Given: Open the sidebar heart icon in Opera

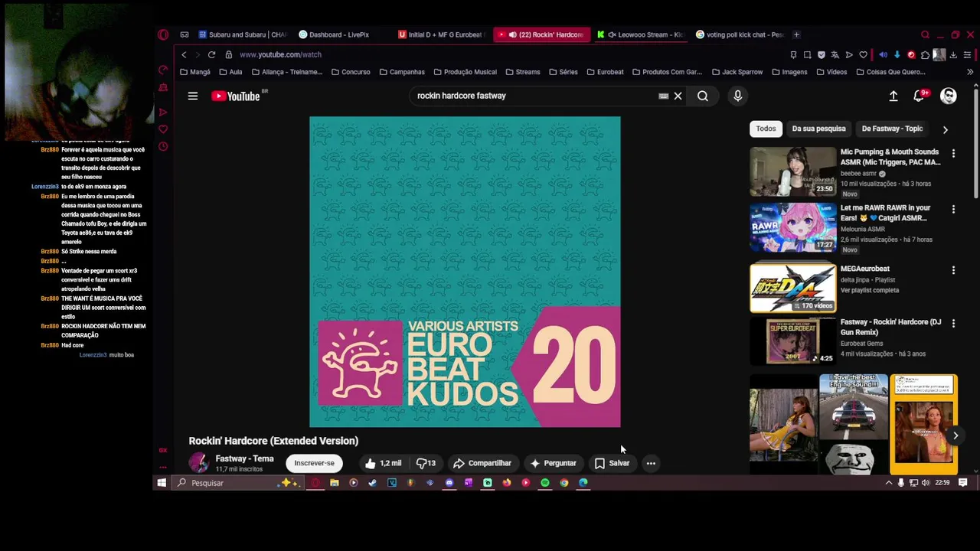Looking at the screenshot, I should click(x=163, y=129).
